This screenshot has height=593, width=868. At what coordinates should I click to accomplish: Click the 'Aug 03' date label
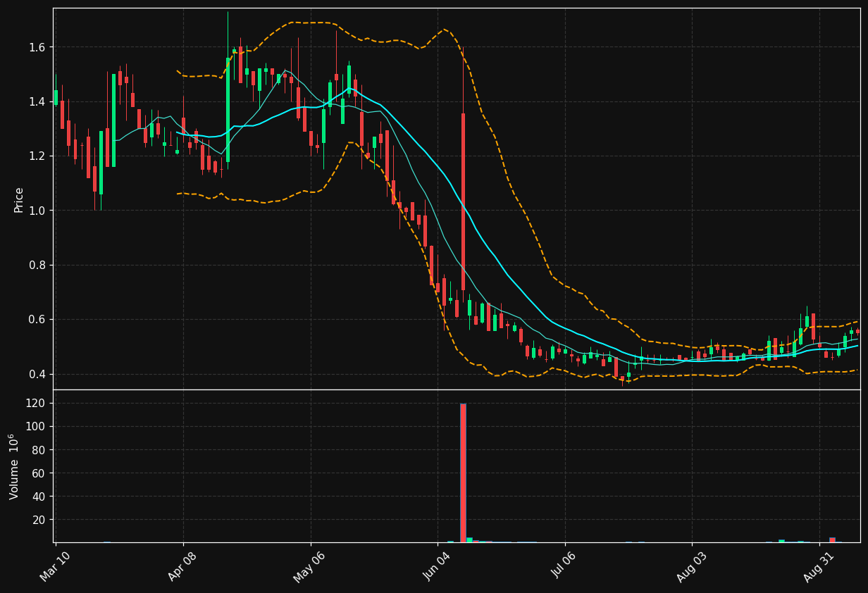(691, 566)
